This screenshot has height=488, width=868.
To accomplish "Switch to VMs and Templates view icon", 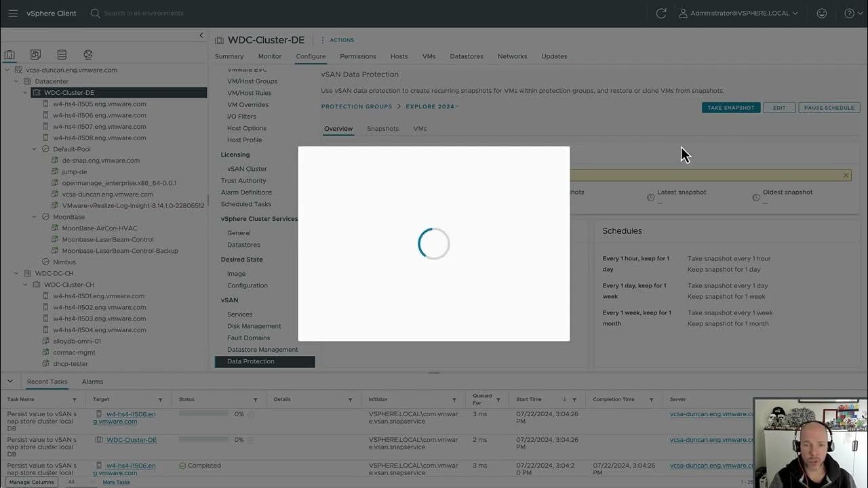I will pyautogui.click(x=35, y=55).
